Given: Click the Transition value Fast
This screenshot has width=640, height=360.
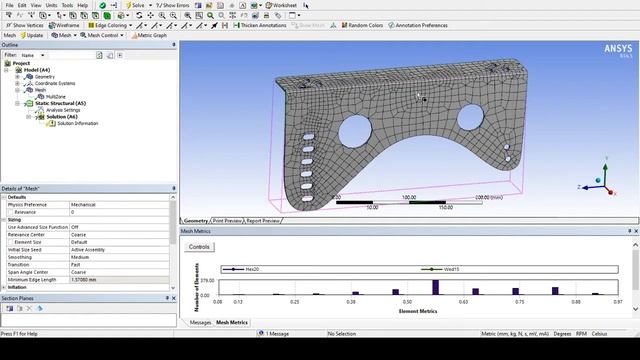Looking at the screenshot, I should 119,264.
